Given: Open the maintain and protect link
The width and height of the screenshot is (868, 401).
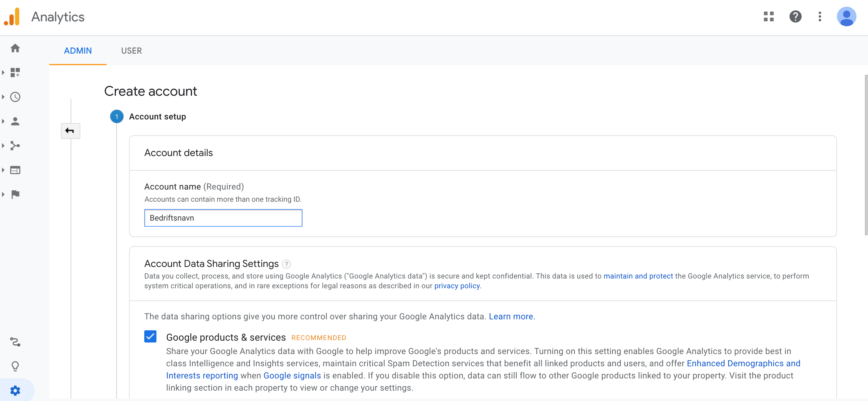Looking at the screenshot, I should [x=638, y=276].
